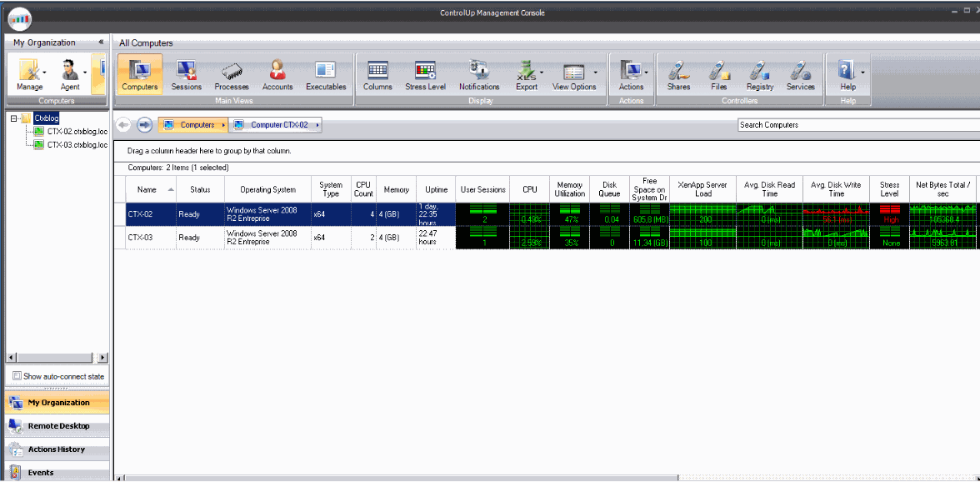Open the Services controller
980x482 pixels.
pos(801,74)
